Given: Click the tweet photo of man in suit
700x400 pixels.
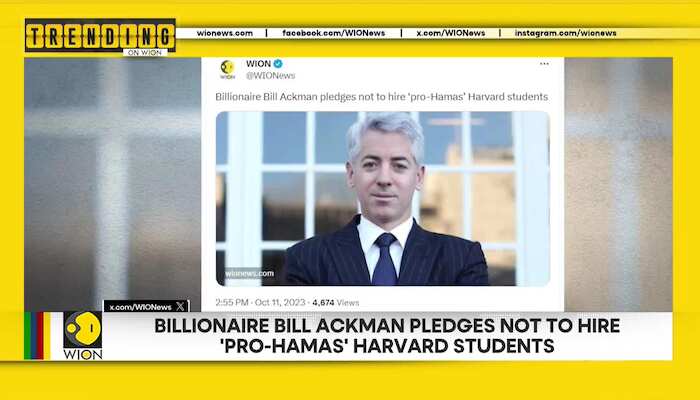Looking at the screenshot, I should coord(383,199).
